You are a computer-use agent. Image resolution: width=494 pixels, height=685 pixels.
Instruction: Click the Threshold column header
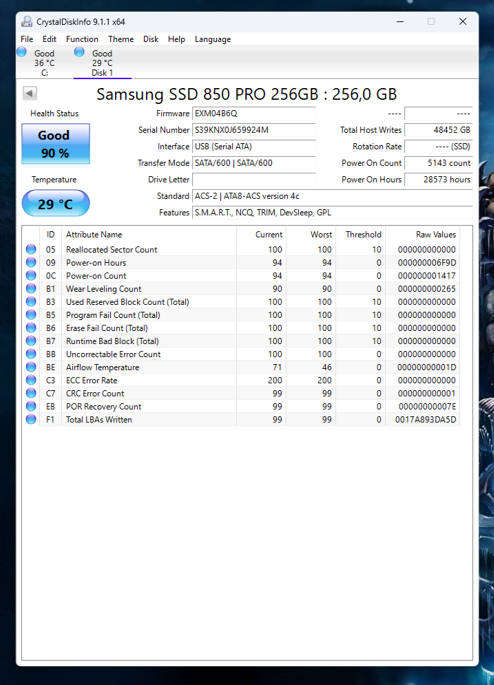pos(360,235)
